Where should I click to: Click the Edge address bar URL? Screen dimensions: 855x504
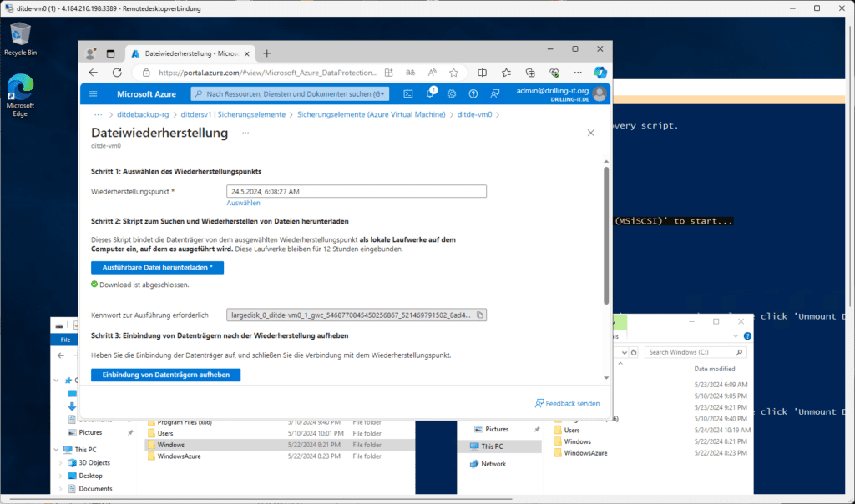[x=268, y=73]
